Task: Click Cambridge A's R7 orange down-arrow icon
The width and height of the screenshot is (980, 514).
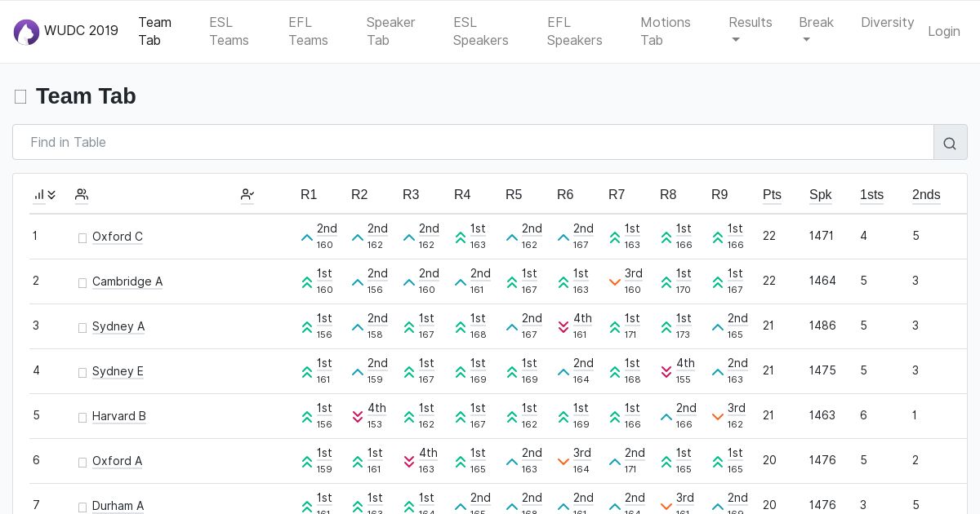Action: [615, 282]
